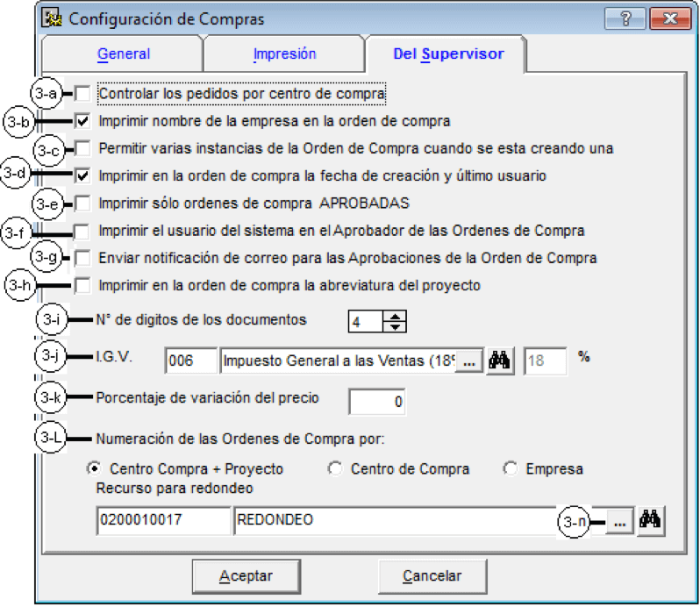Image resolution: width=700 pixels, height=607 pixels.
Task: Select the Centro de Compra radio option
Action: point(335,468)
